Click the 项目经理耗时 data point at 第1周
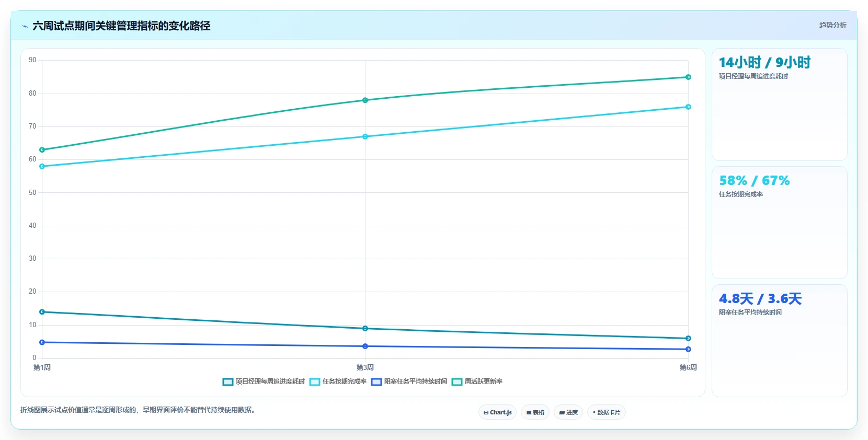This screenshot has height=440, width=868. tap(42, 312)
